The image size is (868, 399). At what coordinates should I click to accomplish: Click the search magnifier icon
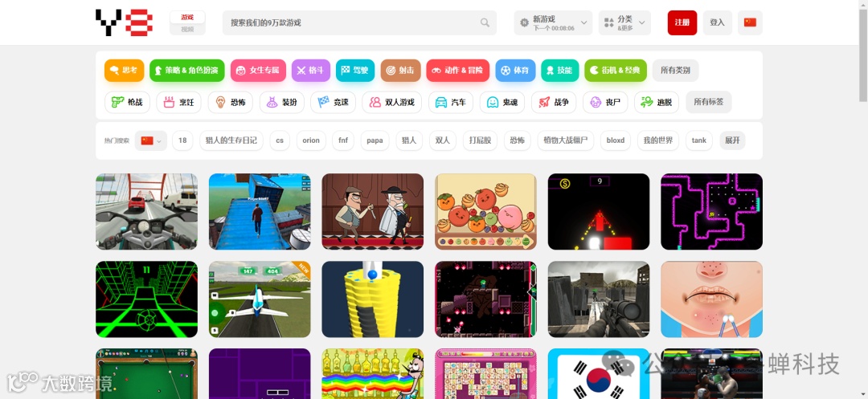pyautogui.click(x=485, y=22)
